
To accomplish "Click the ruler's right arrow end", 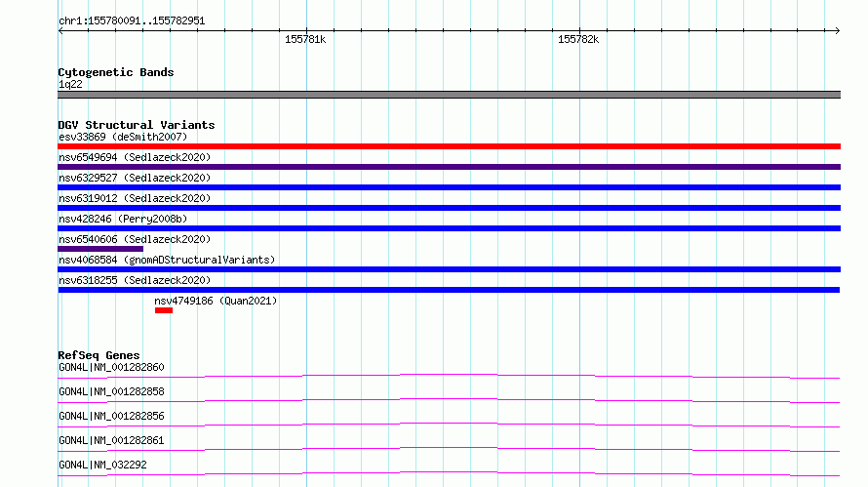I will (x=837, y=30).
